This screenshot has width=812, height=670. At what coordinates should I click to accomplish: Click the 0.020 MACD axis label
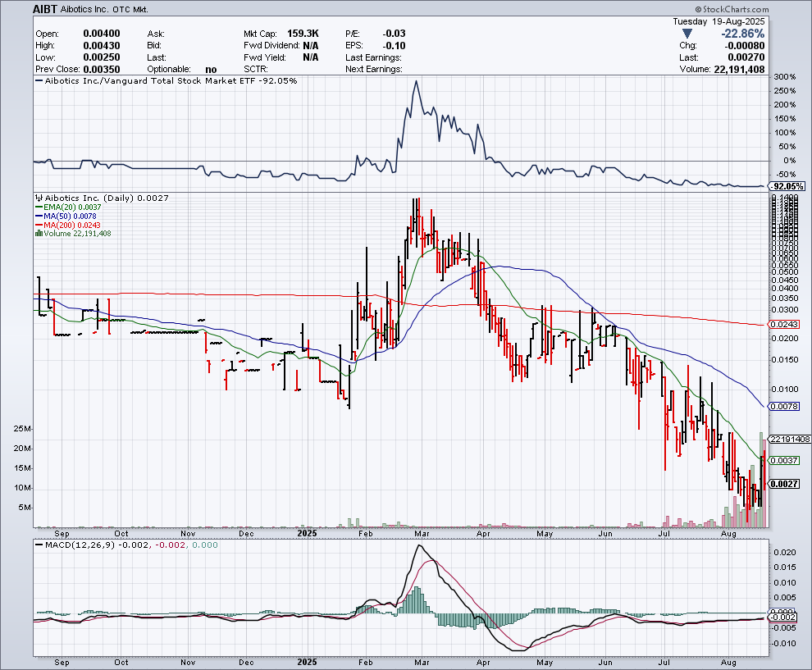pyautogui.click(x=785, y=553)
